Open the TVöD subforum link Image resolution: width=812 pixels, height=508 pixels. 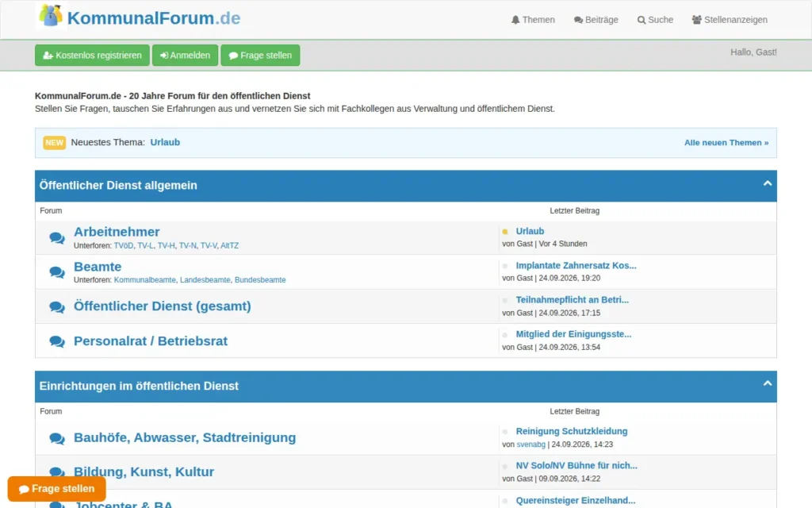pyautogui.click(x=124, y=246)
